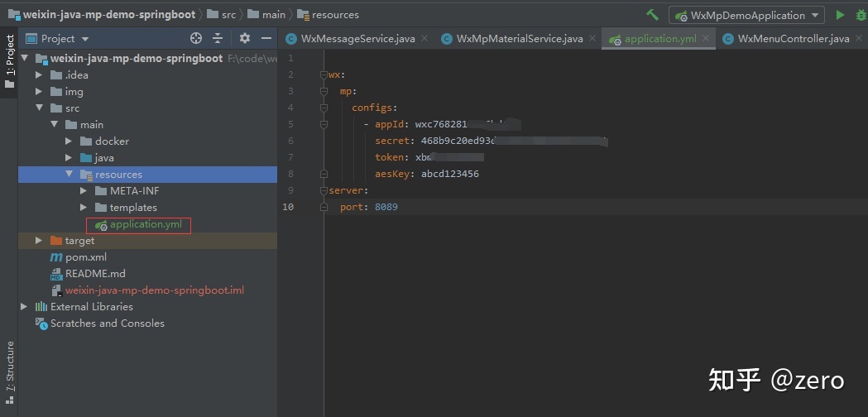Viewport: 868px width, 417px height.
Task: Open the WxMpDemoApplication run configuration dropdown
Action: (746, 15)
